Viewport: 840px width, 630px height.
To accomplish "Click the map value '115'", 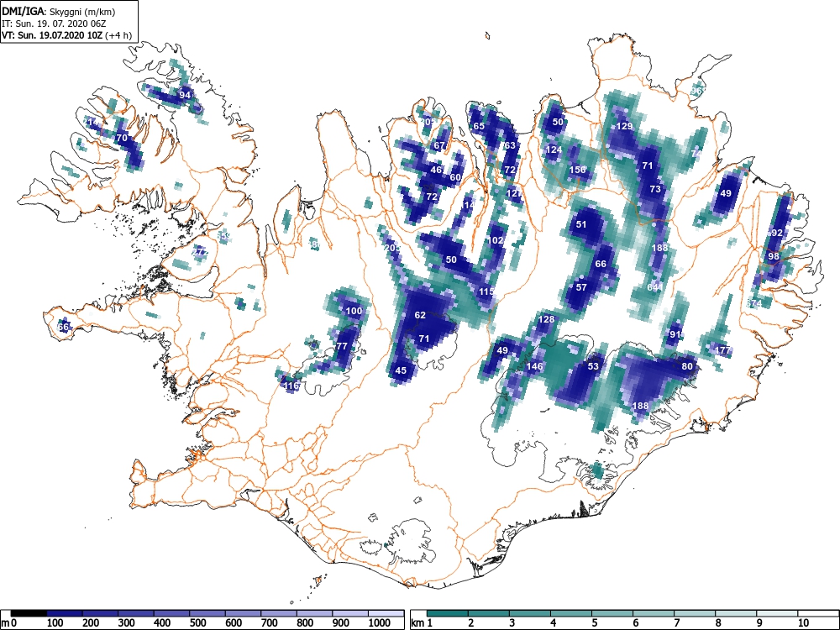I will tap(486, 291).
